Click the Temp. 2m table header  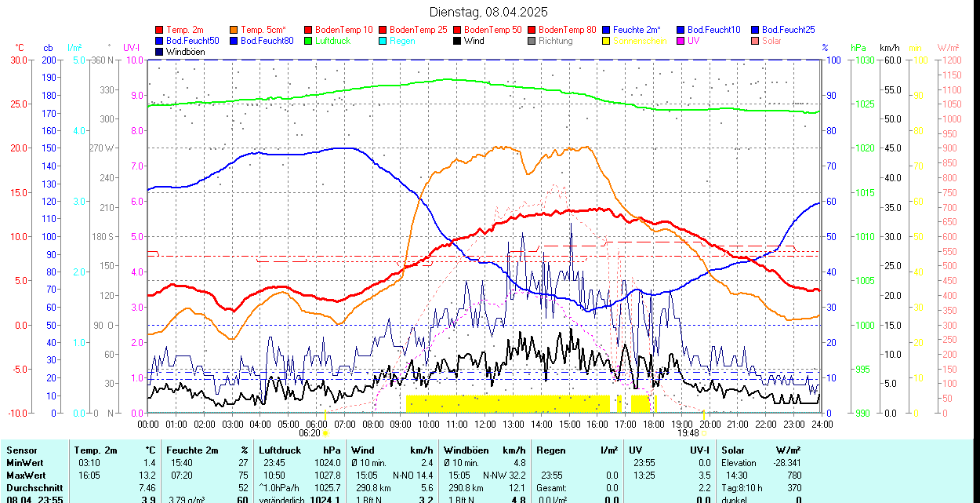[x=96, y=450]
